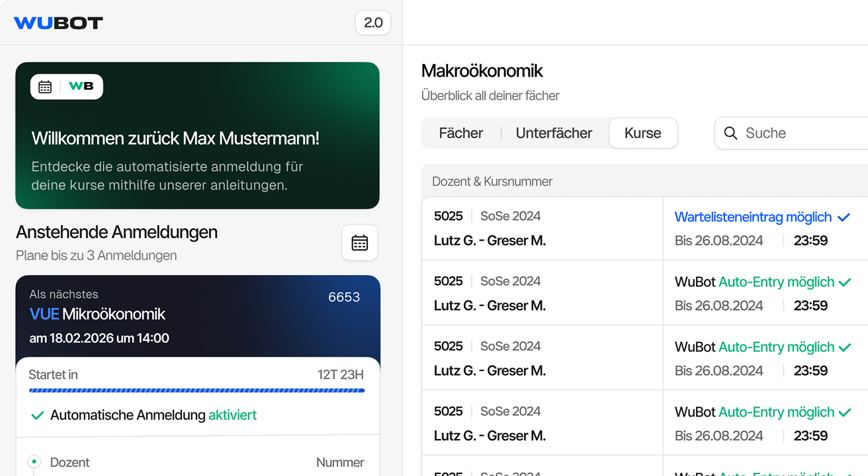The image size is (868, 476).
Task: Click the green 'aktiviert' status text
Action: point(232,416)
